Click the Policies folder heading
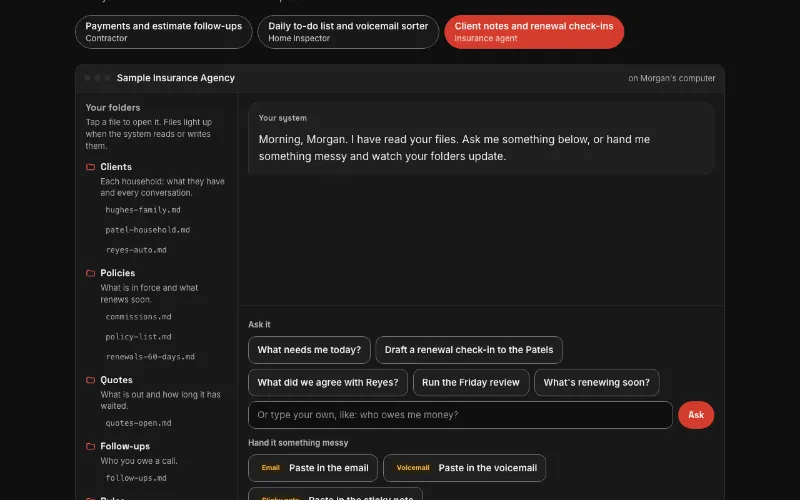Viewport: 800px width, 500px height. tap(117, 273)
